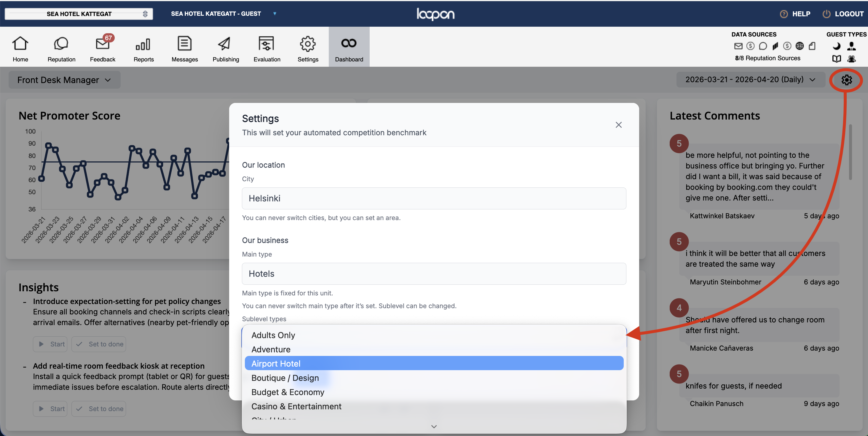Select the Airport Hotel sublevel type
Image resolution: width=868 pixels, height=436 pixels.
coord(434,364)
